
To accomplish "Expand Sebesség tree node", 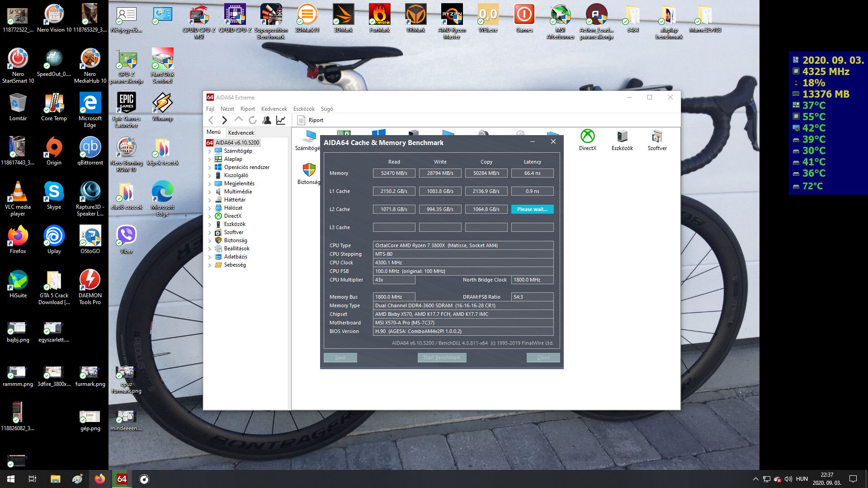I will click(x=209, y=265).
